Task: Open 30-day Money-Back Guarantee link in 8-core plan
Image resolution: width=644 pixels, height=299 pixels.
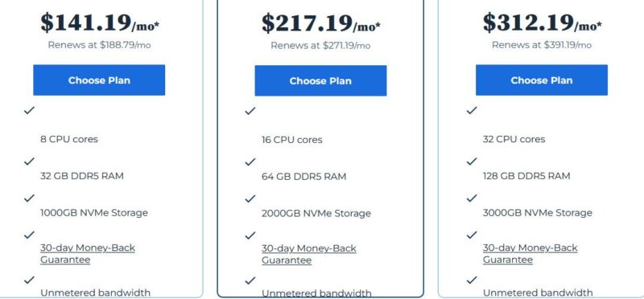Action: tap(88, 253)
